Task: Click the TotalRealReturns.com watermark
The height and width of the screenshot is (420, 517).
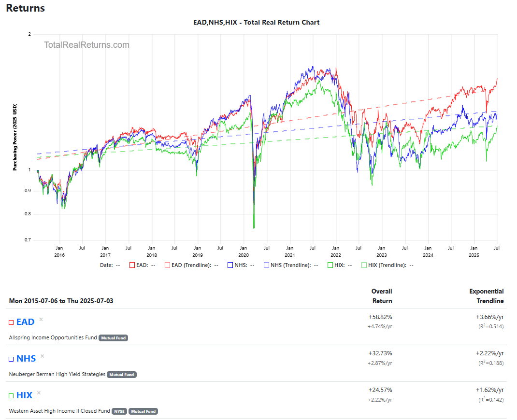Action: pyautogui.click(x=86, y=44)
